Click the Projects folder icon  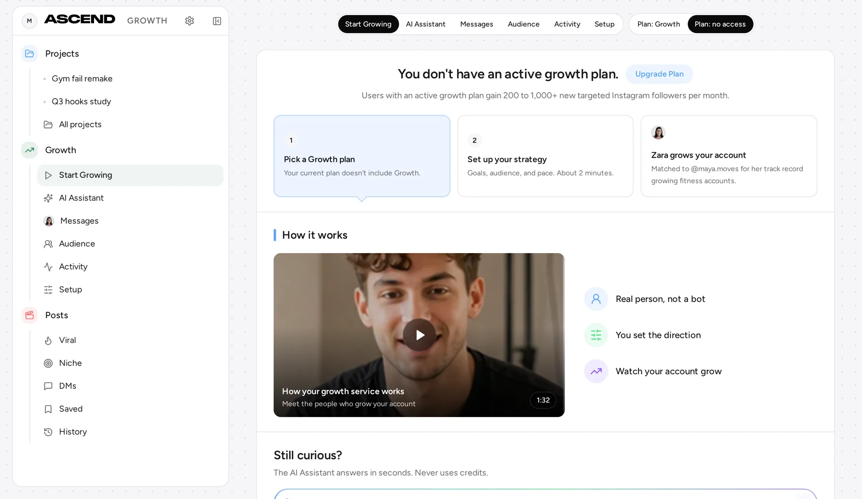pos(29,54)
